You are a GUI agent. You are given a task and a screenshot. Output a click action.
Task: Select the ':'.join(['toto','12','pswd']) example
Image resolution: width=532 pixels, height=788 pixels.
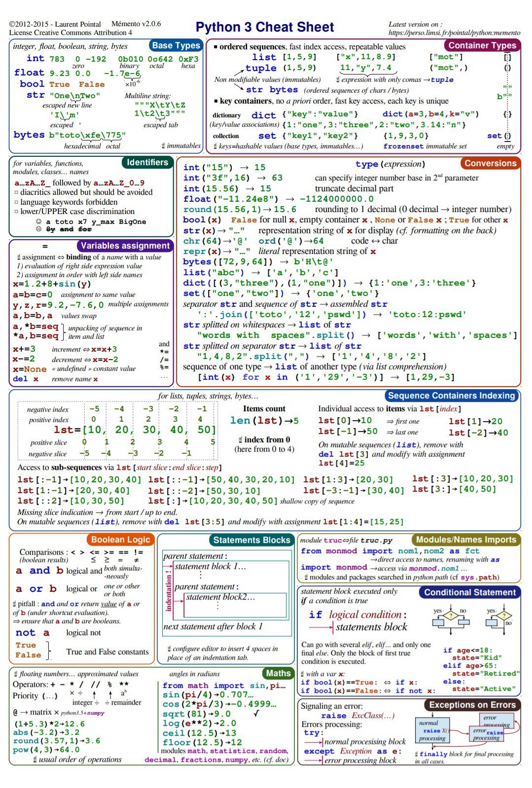coord(331,314)
